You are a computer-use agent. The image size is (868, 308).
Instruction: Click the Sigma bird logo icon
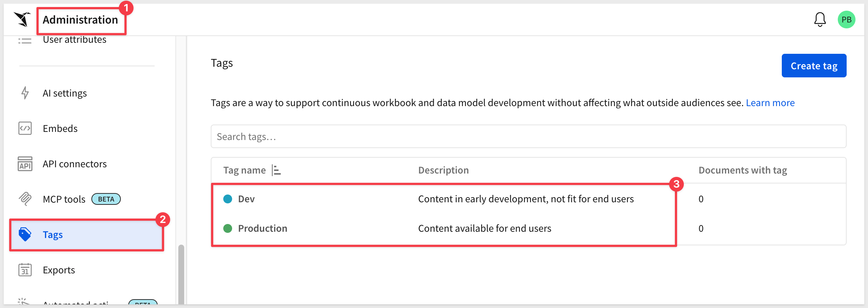22,19
